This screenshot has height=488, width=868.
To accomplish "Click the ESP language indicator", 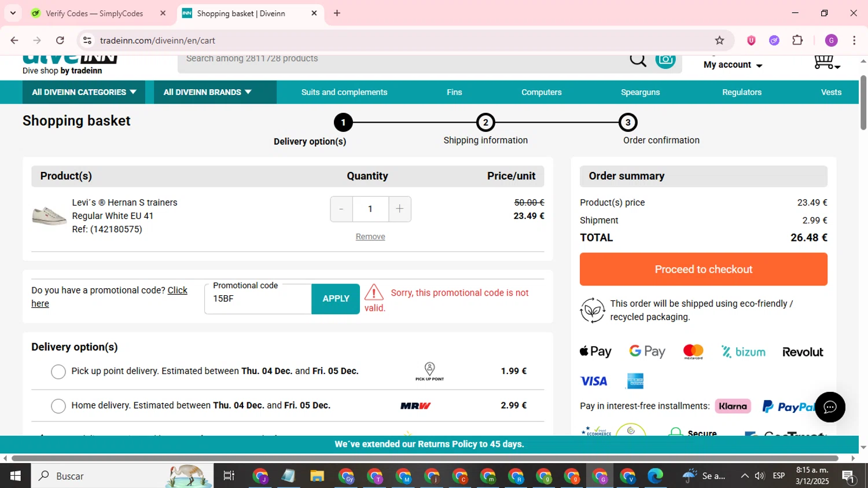I will coord(779,476).
